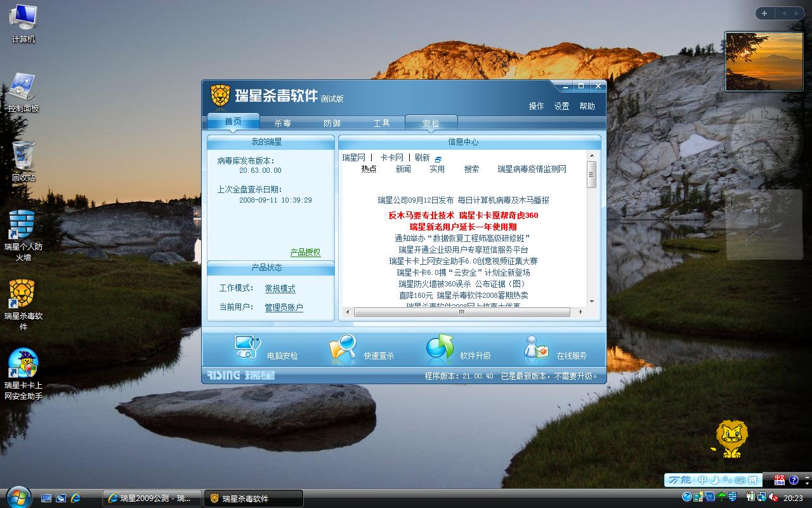The width and height of the screenshot is (812, 508).
Task: Click the green umbrella tray icon
Action: click(721, 497)
